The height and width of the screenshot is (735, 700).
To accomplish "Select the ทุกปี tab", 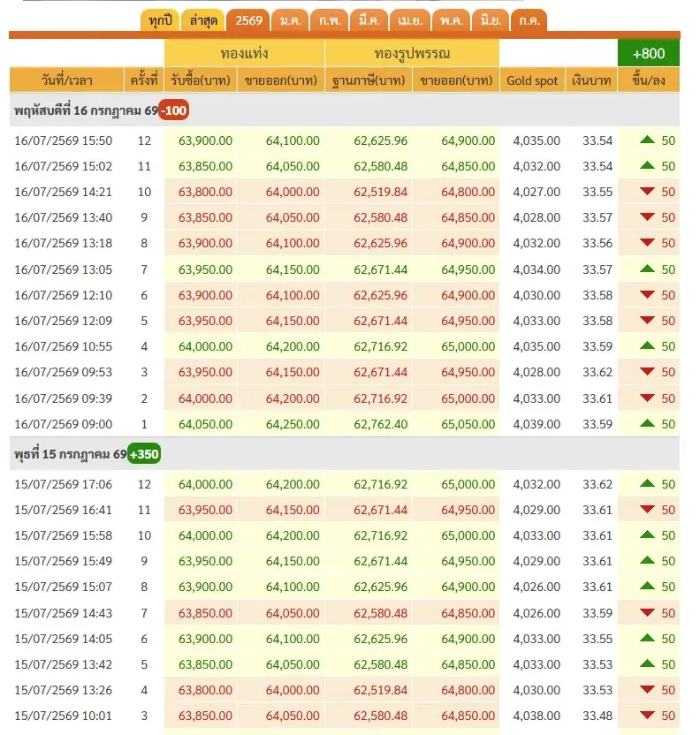I will (160, 20).
